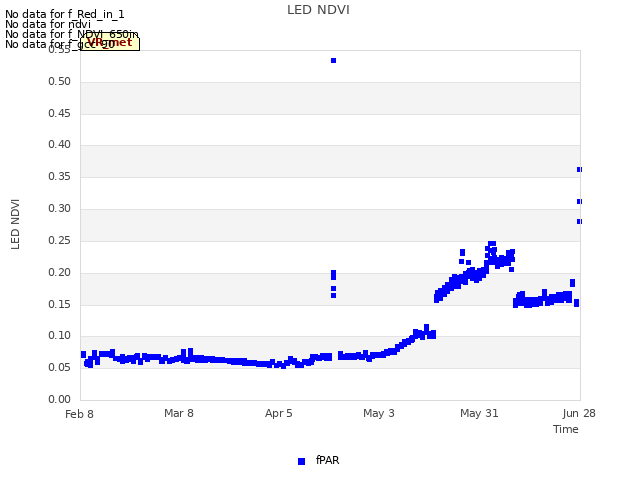
Task: Click the 0.45 y-axis tick label
Action: pos(60,113)
